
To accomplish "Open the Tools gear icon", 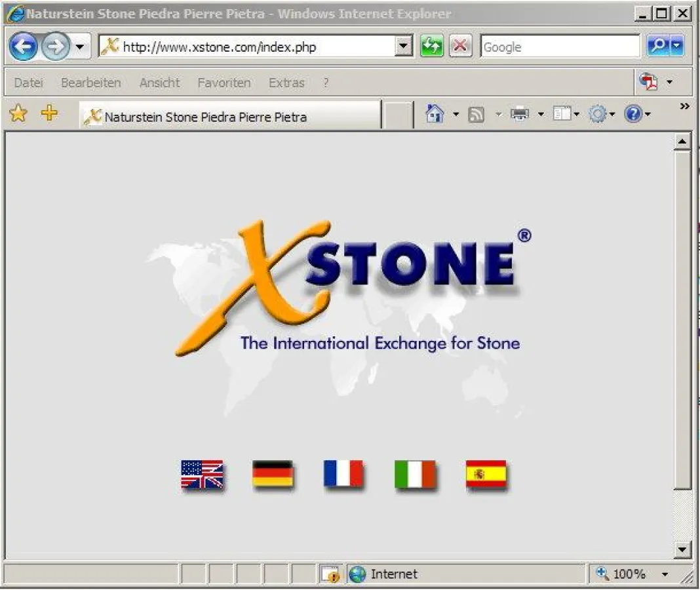I will click(598, 113).
